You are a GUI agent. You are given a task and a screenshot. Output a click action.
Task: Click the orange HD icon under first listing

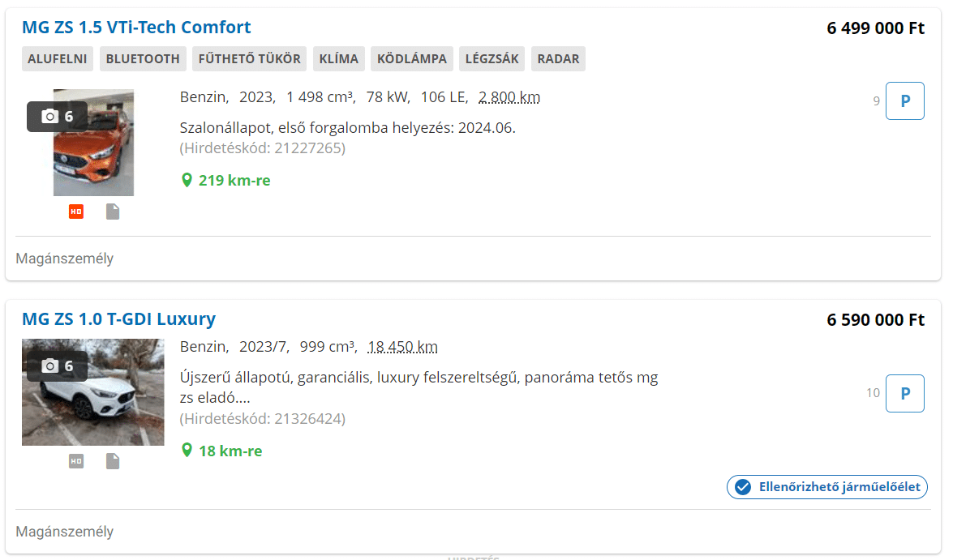pos(76,212)
